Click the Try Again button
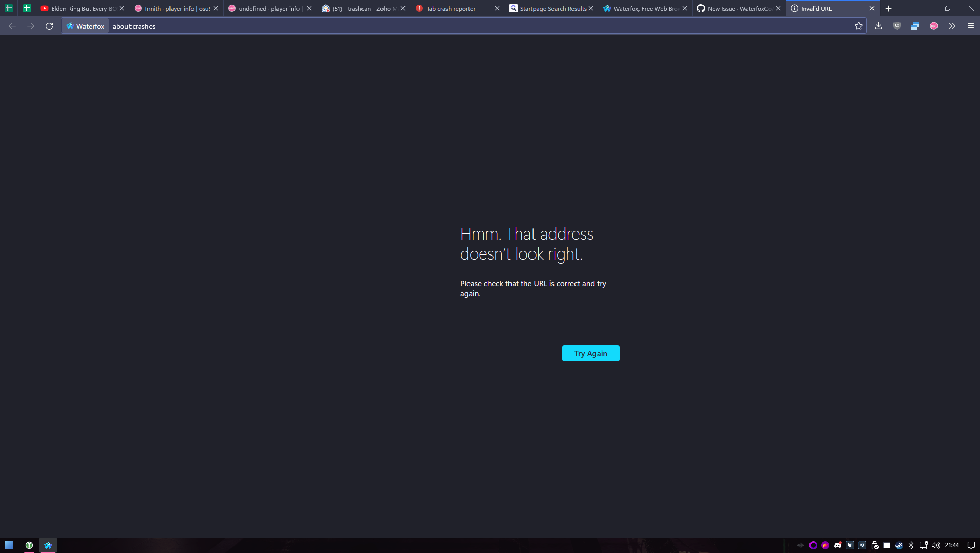Image resolution: width=980 pixels, height=553 pixels. coord(590,353)
